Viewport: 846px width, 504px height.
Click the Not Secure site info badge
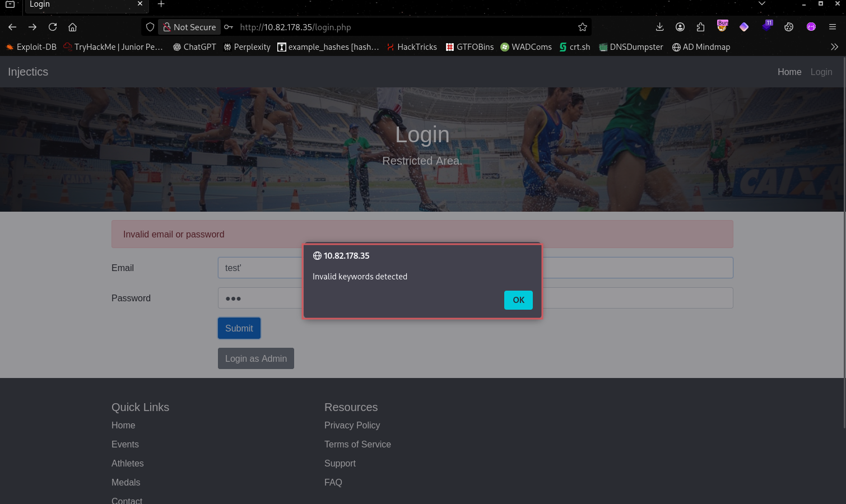[x=189, y=27]
